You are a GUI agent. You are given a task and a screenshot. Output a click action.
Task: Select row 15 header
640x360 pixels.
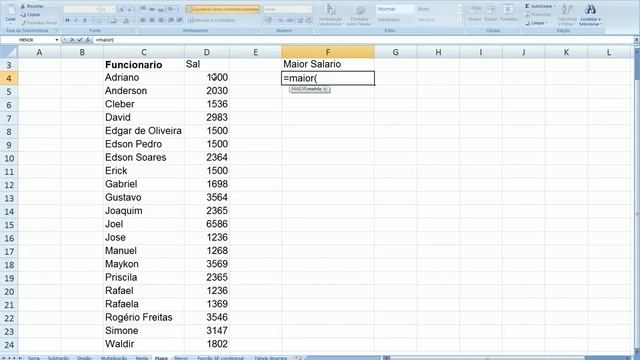coord(9,224)
